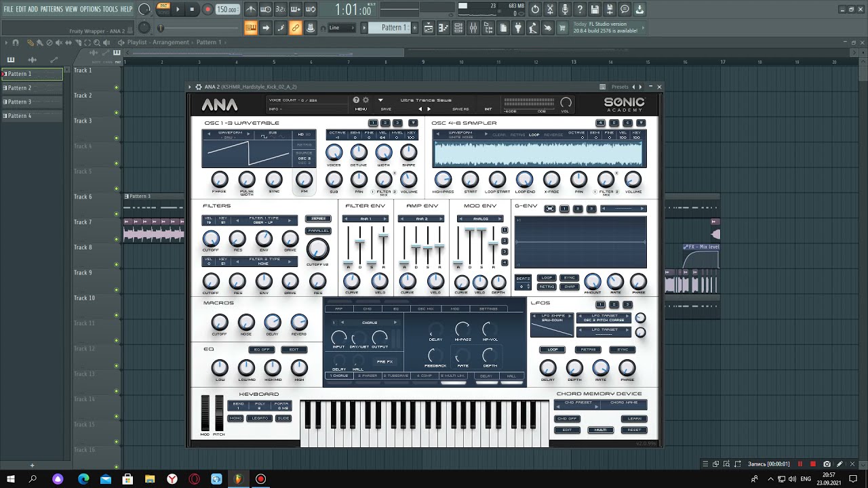868x488 pixels.
Task: Click the chord memory LEARN button
Action: pyautogui.click(x=634, y=419)
